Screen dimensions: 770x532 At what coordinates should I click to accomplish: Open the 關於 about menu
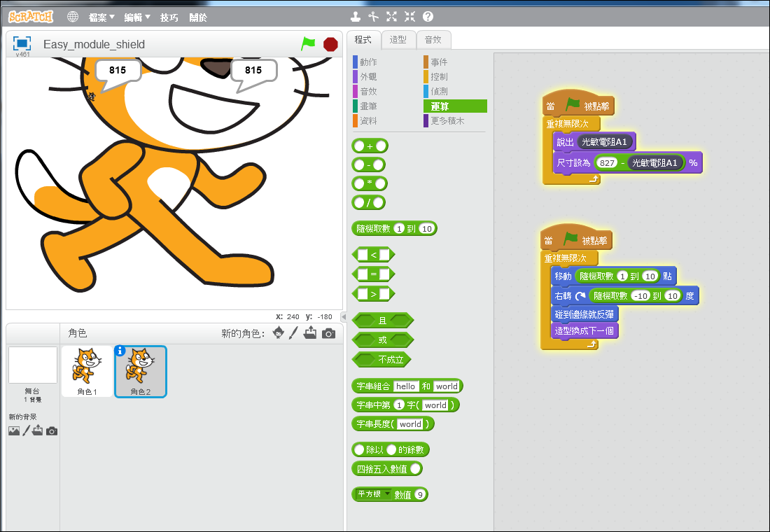pyautogui.click(x=198, y=17)
